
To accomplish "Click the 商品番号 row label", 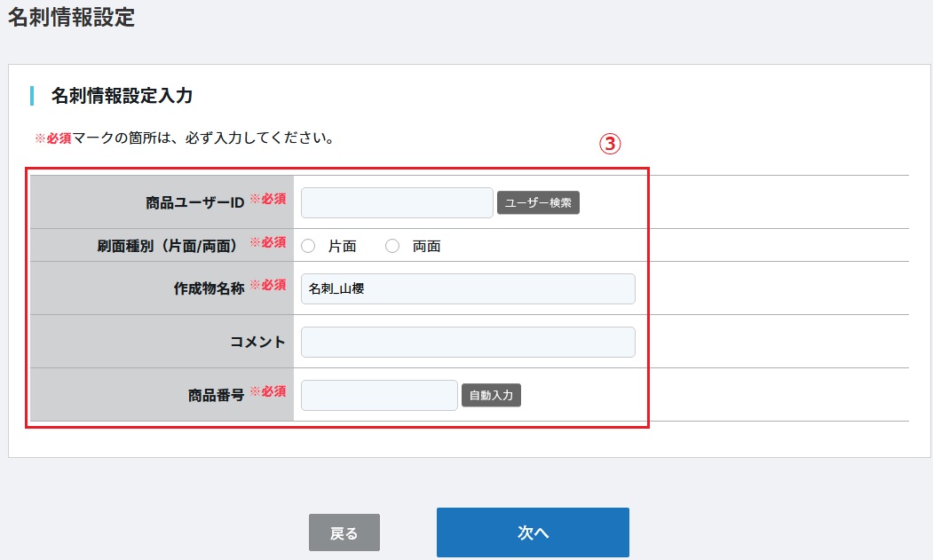I will click(x=216, y=396).
